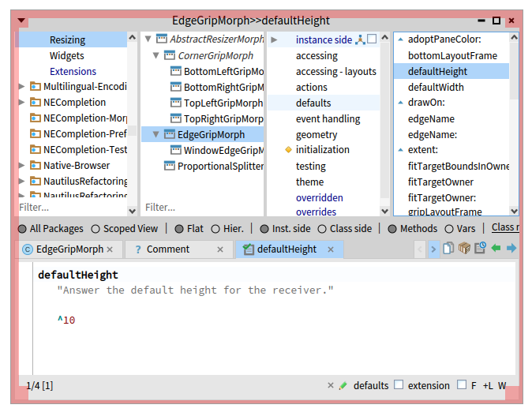Image resolution: width=532 pixels, height=416 pixels.
Task: Toggle the F checkbox in status bar
Action: pos(462,384)
